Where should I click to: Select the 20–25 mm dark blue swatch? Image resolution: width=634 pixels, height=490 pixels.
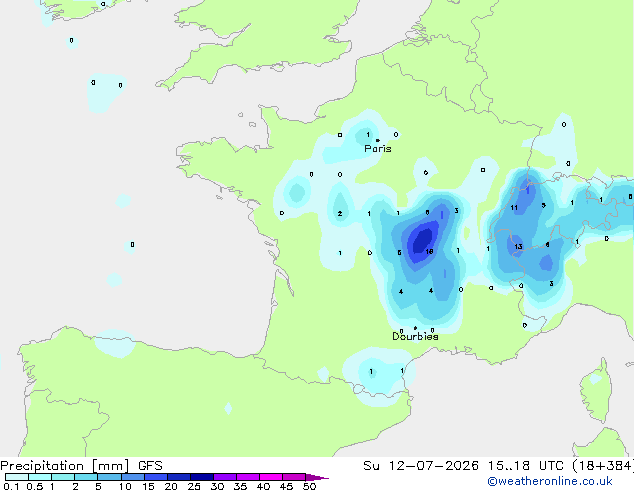(179, 477)
